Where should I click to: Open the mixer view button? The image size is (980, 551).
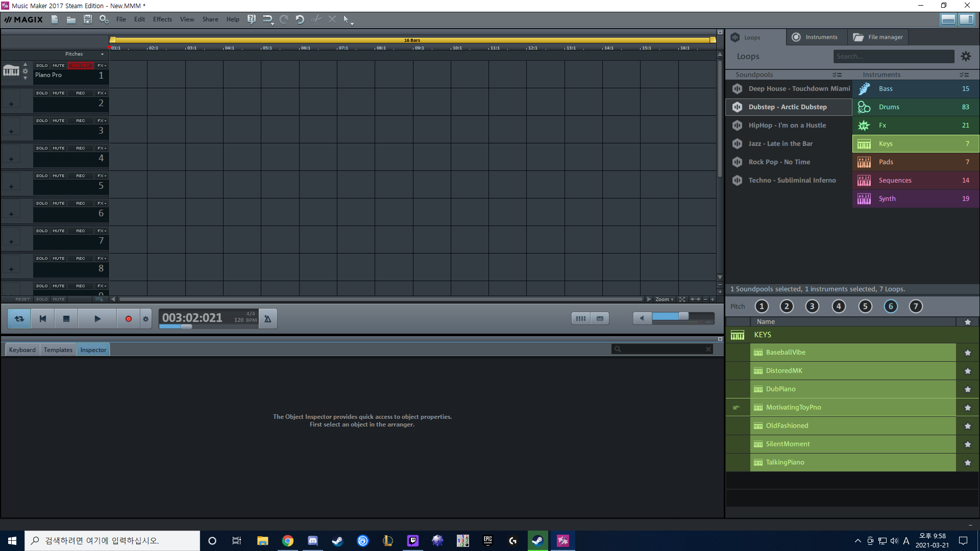point(580,319)
